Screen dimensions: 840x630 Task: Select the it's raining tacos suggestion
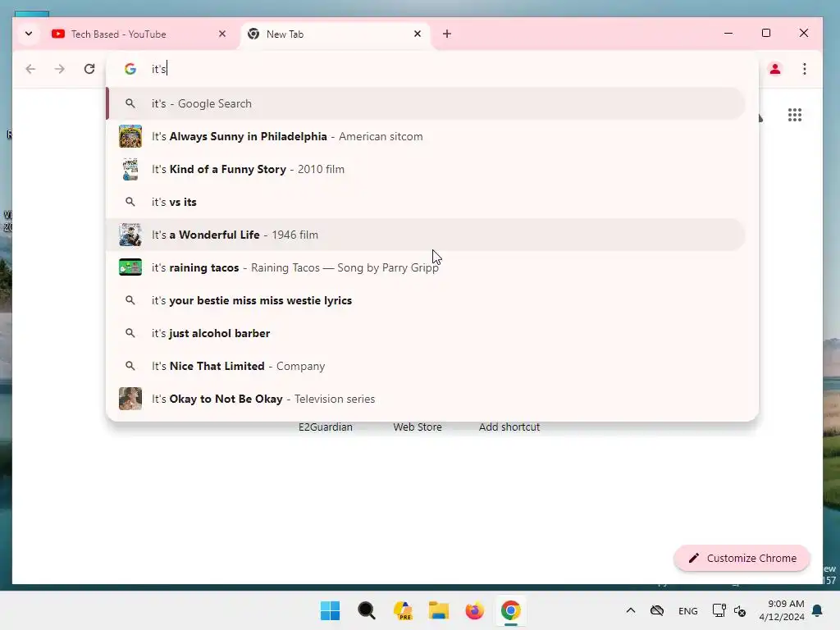426,267
